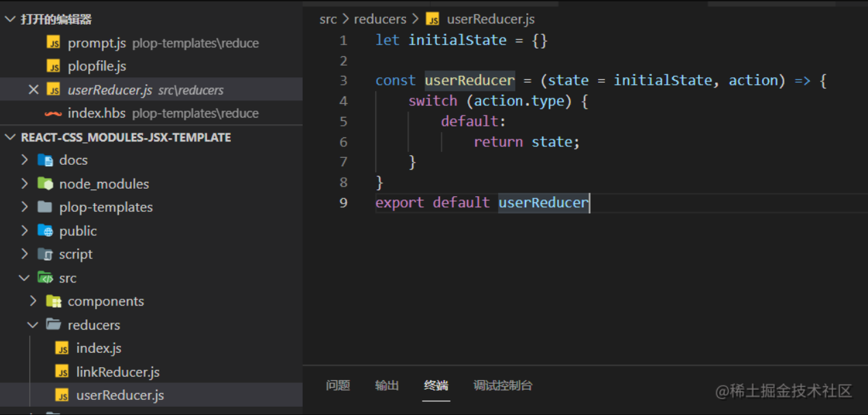Expand the docs folder chevron
868x415 pixels.
click(x=25, y=160)
